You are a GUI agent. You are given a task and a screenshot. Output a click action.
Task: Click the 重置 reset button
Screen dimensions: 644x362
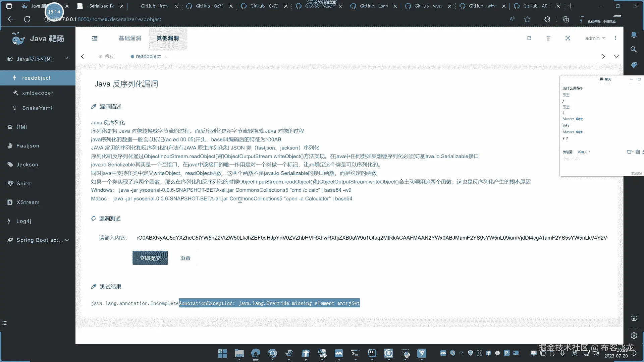click(185, 258)
